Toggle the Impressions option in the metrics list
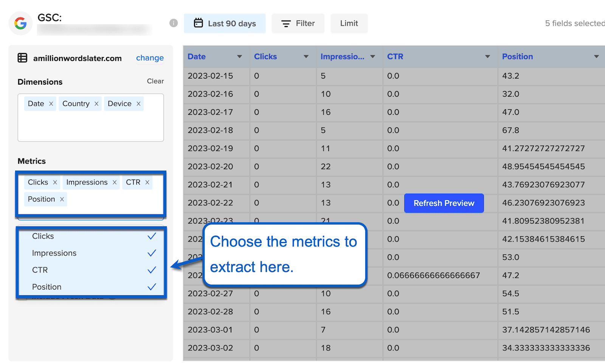 coord(91,253)
